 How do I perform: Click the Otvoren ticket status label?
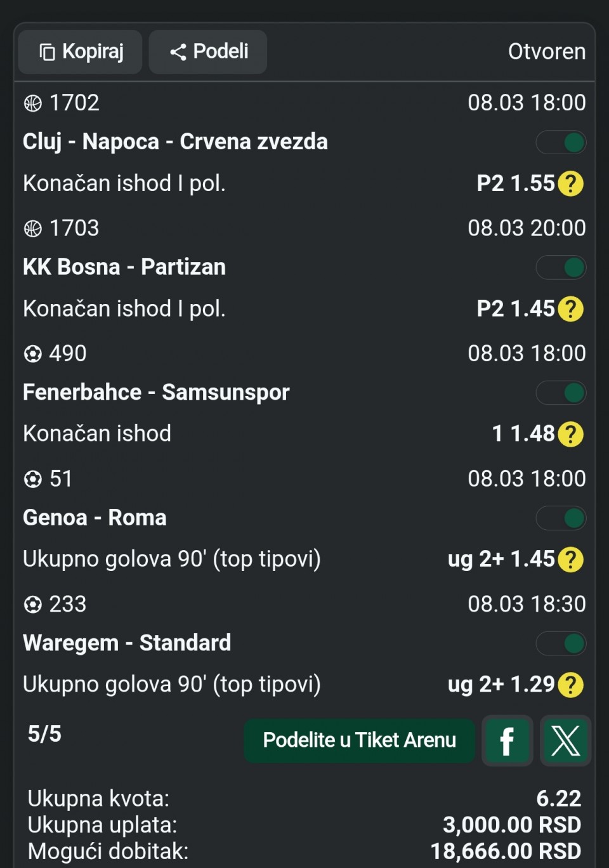point(546,51)
